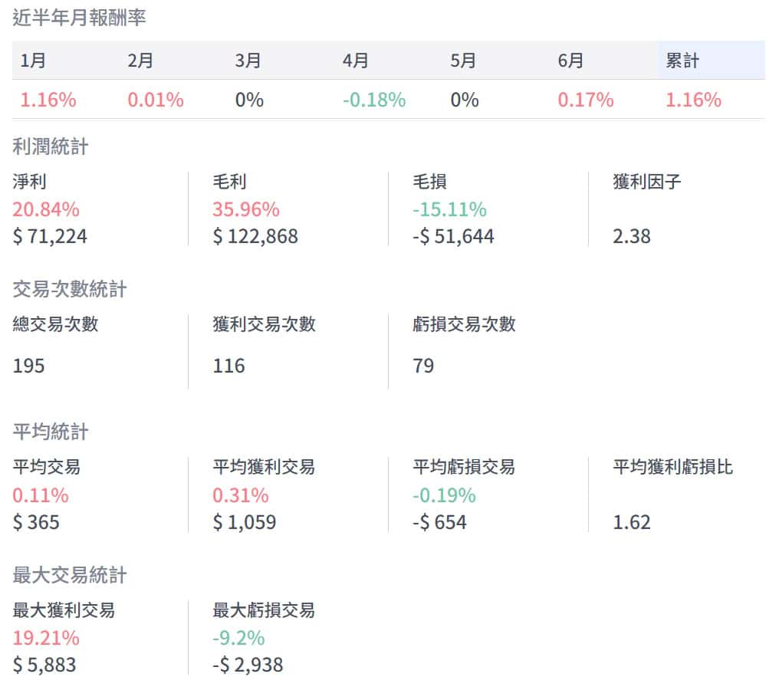Click the June return value 0.17%
This screenshot has height=700, width=769.
[586, 100]
